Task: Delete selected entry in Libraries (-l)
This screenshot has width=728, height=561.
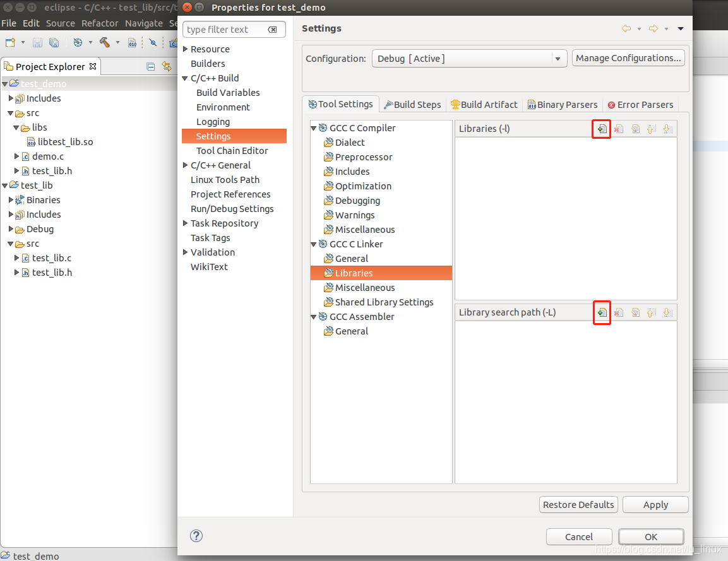Action: coord(618,129)
